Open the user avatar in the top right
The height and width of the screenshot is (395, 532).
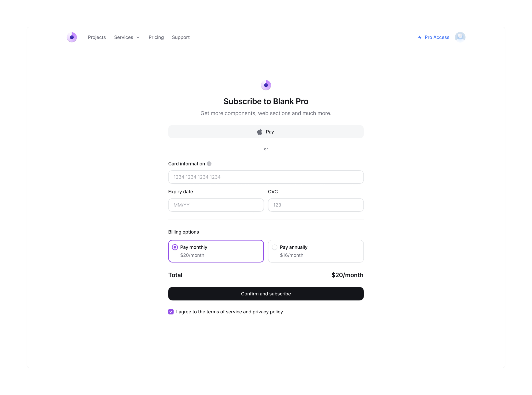pyautogui.click(x=460, y=37)
